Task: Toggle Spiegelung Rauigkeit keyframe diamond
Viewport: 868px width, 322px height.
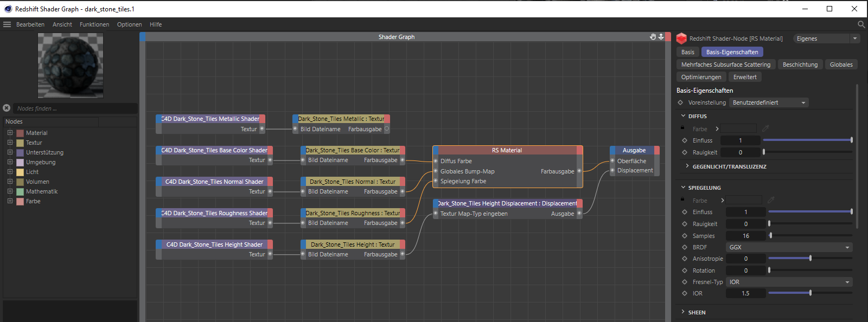Action: [x=685, y=224]
